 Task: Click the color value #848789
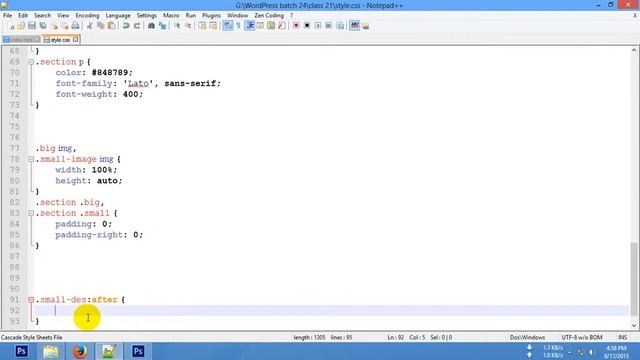coord(109,73)
